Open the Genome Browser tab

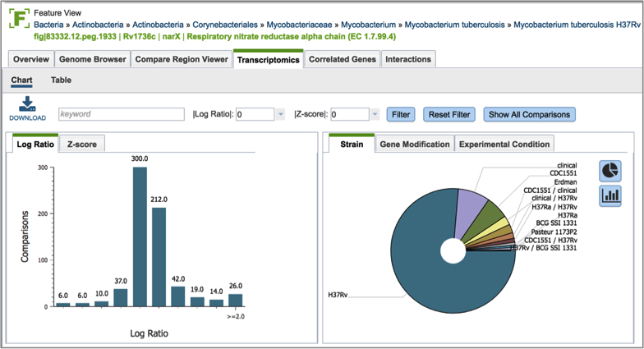click(x=92, y=59)
